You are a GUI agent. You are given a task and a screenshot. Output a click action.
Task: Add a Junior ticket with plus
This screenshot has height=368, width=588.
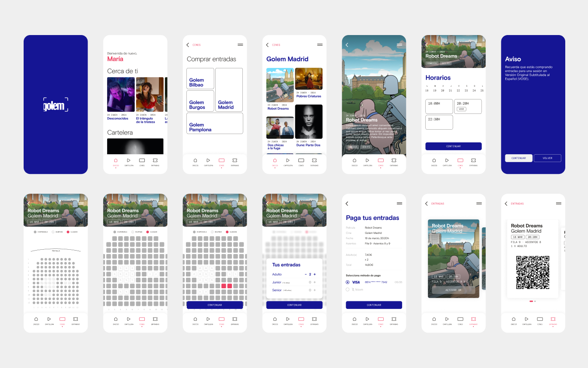click(315, 282)
